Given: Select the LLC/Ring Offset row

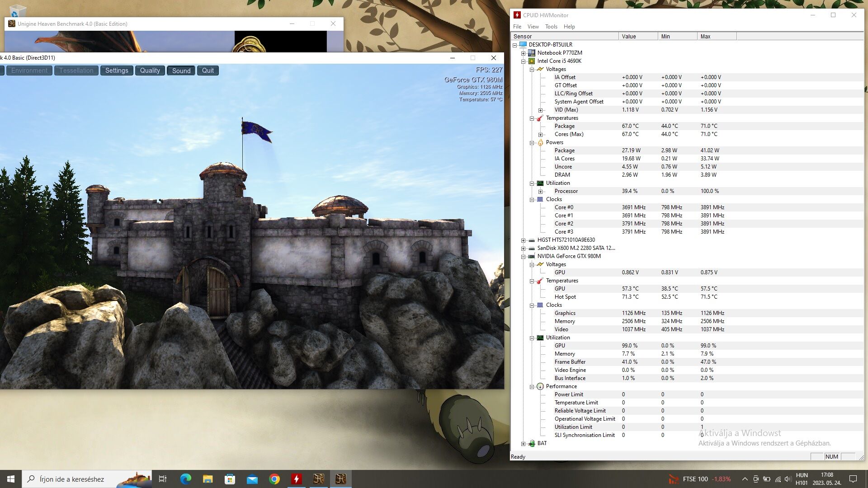Looking at the screenshot, I should (x=687, y=94).
